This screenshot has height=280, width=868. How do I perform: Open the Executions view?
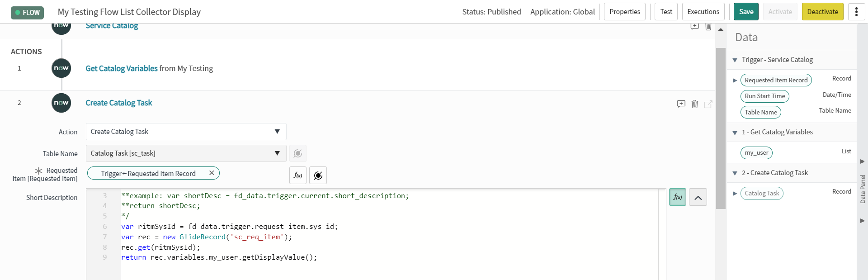[703, 12]
